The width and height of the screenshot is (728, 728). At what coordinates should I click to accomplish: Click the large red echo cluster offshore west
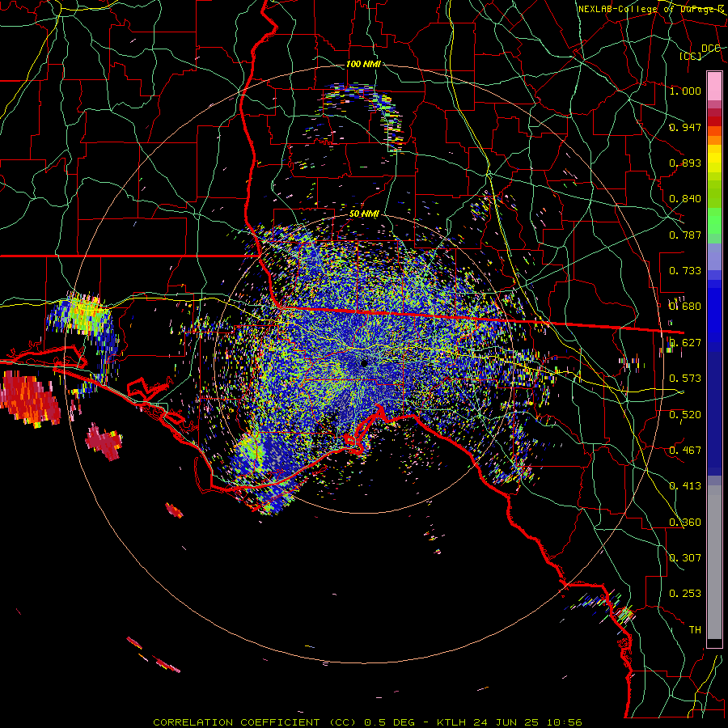pyautogui.click(x=30, y=400)
